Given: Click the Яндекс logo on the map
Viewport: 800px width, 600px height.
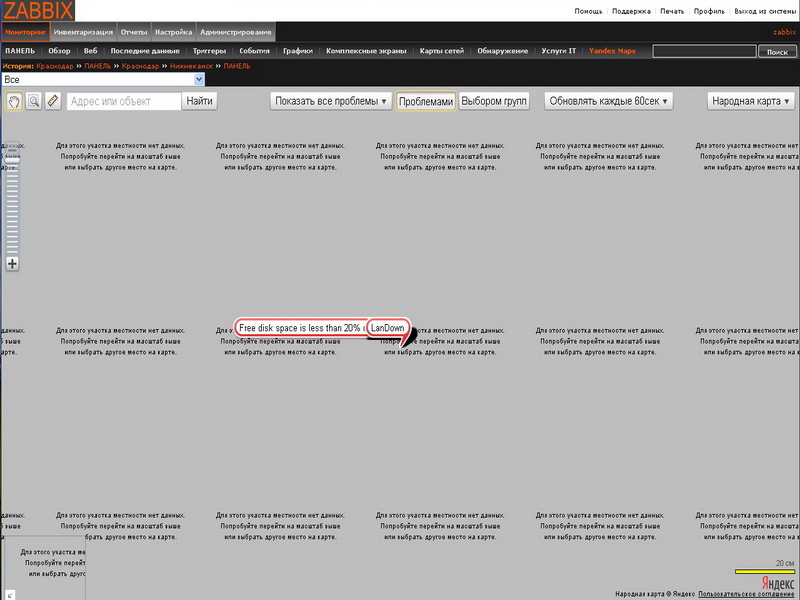Looking at the screenshot, I should point(778,583).
